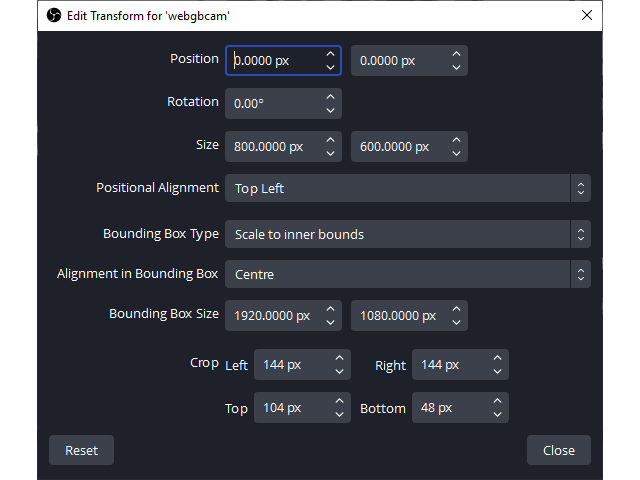Open the Bounding Box Type dropdown

408,234
